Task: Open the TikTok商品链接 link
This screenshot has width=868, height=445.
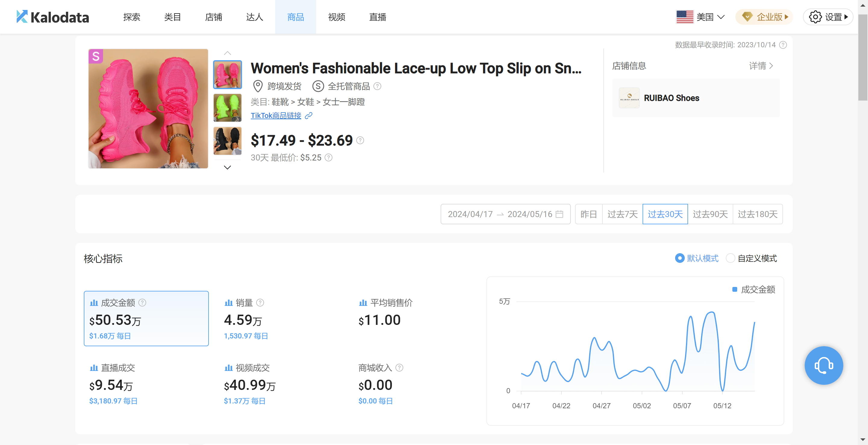Action: point(276,116)
